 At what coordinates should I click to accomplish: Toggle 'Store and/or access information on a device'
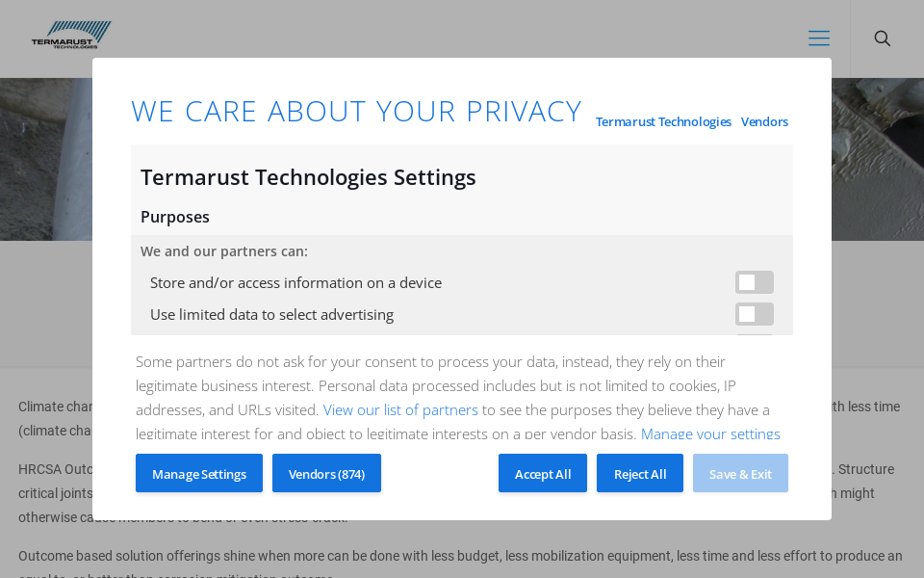[754, 282]
